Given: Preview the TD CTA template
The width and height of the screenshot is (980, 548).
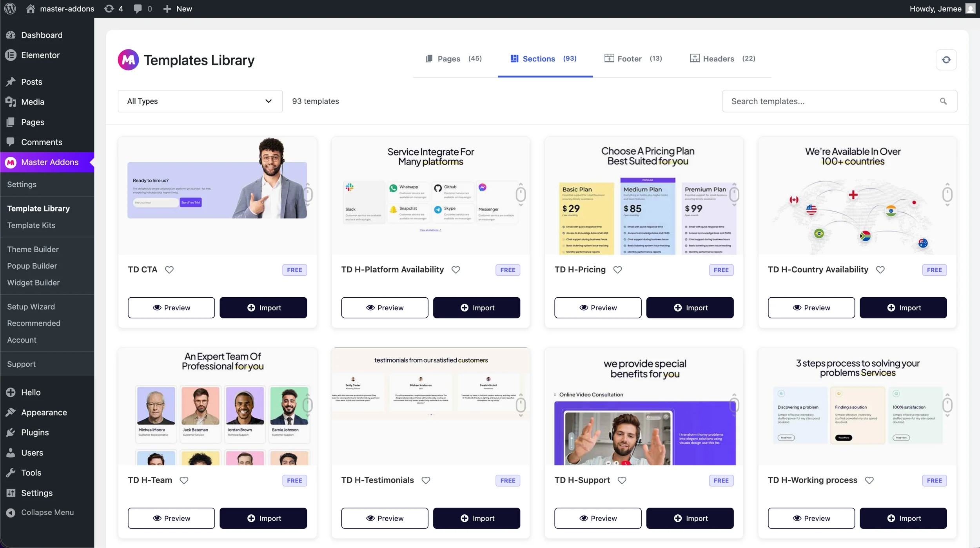Looking at the screenshot, I should (x=171, y=307).
